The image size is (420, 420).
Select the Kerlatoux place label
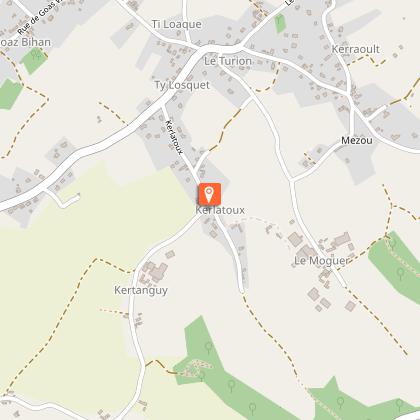(220, 210)
